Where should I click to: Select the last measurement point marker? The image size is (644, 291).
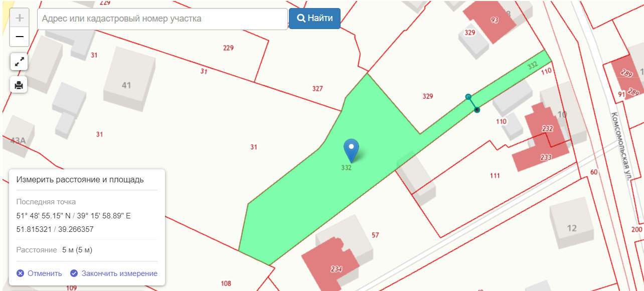pyautogui.click(x=477, y=110)
